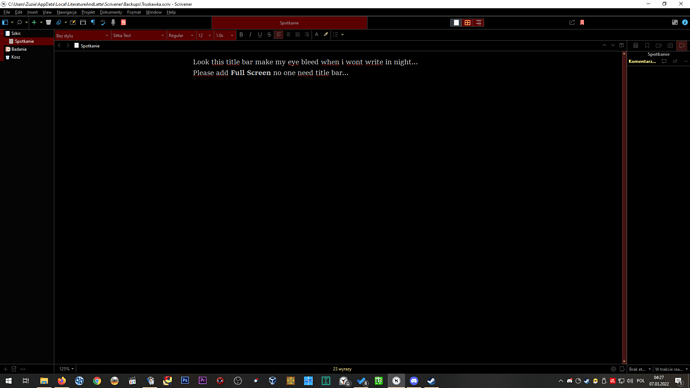
Task: Open the Bez stylu style dropdown
Action: coord(82,35)
